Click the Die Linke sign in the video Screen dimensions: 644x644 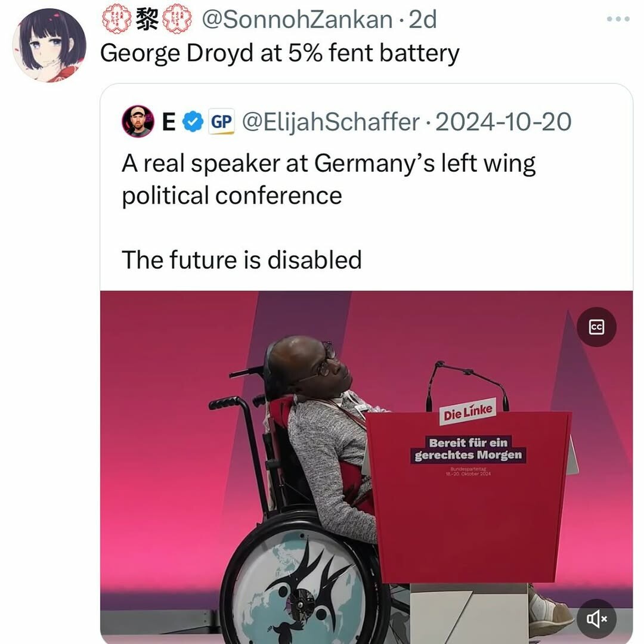point(468,412)
